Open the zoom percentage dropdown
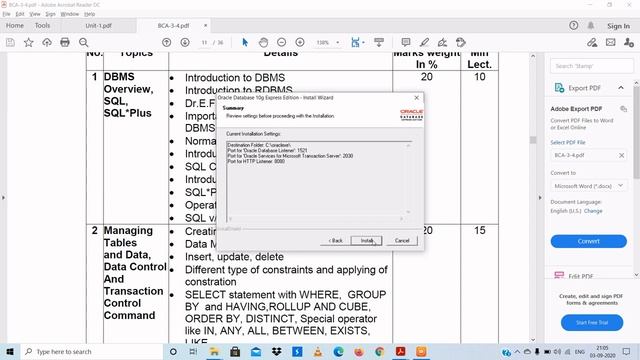 coord(338,42)
